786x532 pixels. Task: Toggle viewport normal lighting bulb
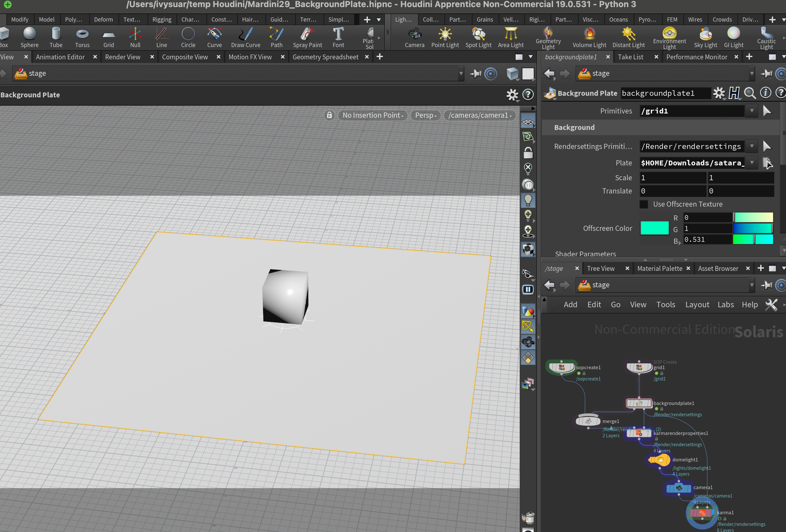click(x=528, y=200)
